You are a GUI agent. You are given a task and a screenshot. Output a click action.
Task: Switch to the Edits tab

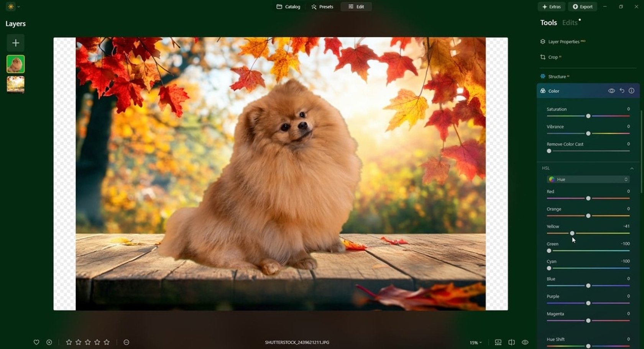click(x=569, y=23)
